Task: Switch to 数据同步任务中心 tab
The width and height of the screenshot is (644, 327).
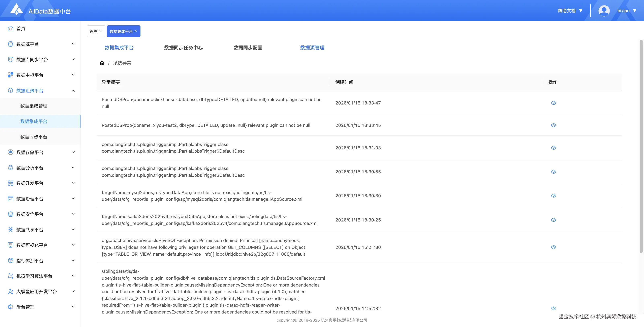Action: tap(183, 48)
